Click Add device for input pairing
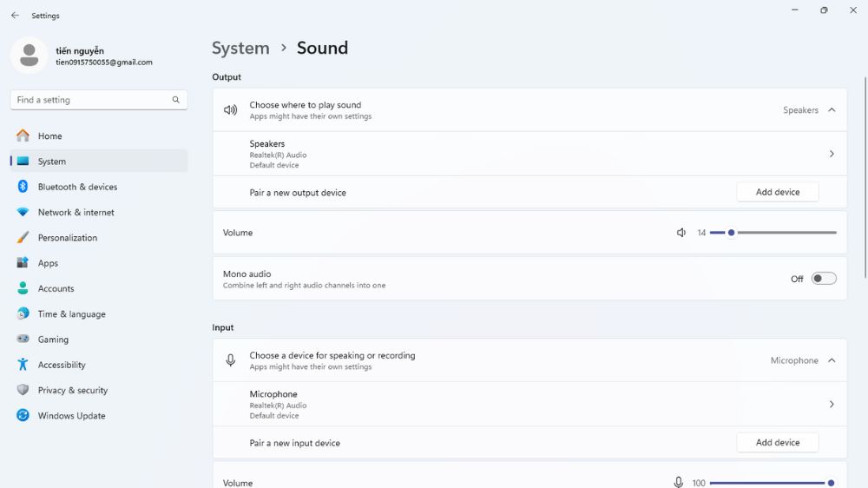This screenshot has height=488, width=868. (x=777, y=443)
